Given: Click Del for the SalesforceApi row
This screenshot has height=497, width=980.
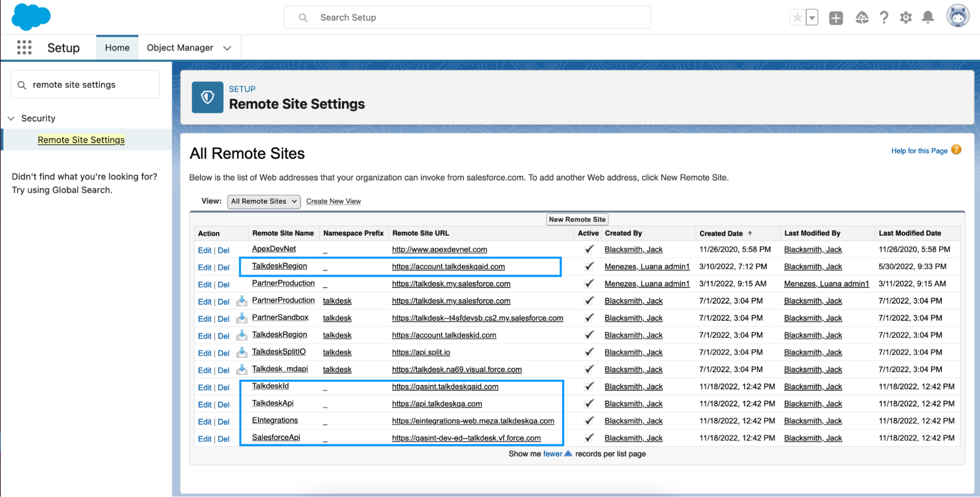Looking at the screenshot, I should tap(224, 439).
